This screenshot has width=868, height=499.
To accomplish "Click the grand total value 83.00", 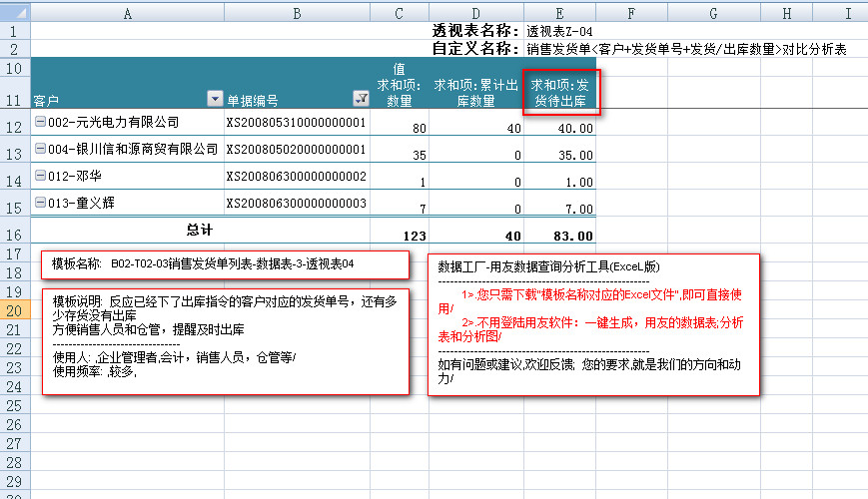I will [x=559, y=236].
